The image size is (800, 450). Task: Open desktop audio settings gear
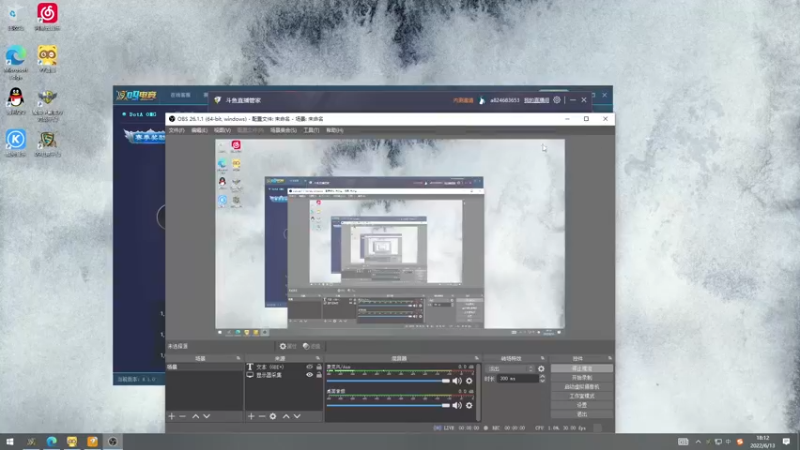coord(469,405)
